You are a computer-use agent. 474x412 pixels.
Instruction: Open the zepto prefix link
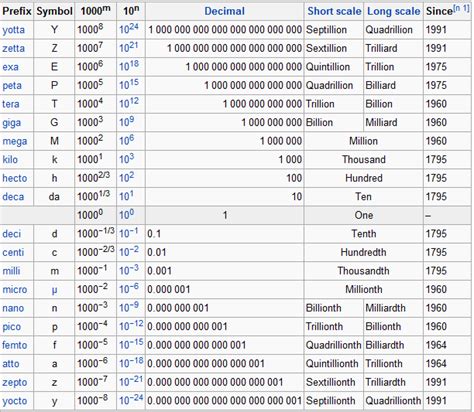click(x=15, y=383)
